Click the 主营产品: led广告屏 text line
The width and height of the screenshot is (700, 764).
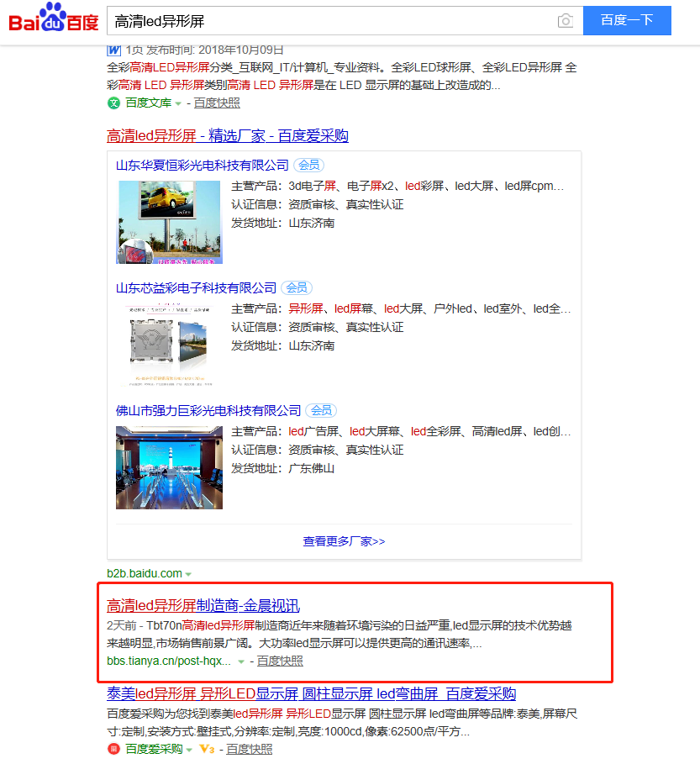click(x=401, y=431)
